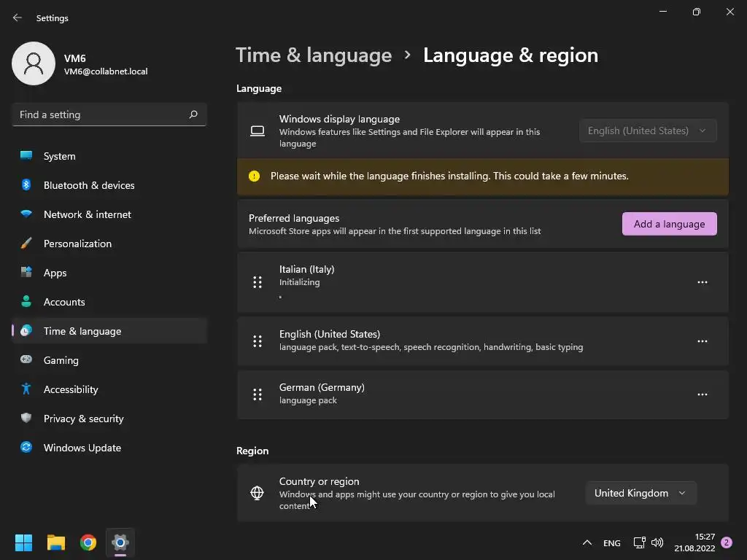The height and width of the screenshot is (560, 747).
Task: Click the Time & language breadcrumb link
Action: click(x=314, y=55)
